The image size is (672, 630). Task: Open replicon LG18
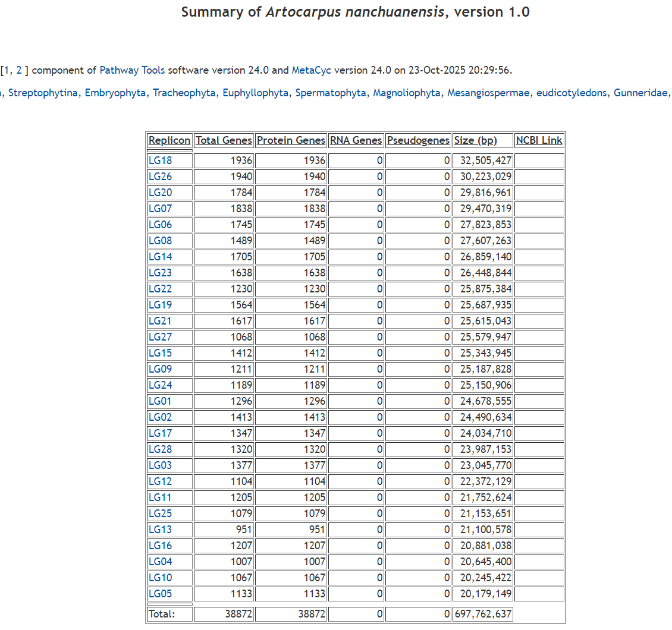160,160
